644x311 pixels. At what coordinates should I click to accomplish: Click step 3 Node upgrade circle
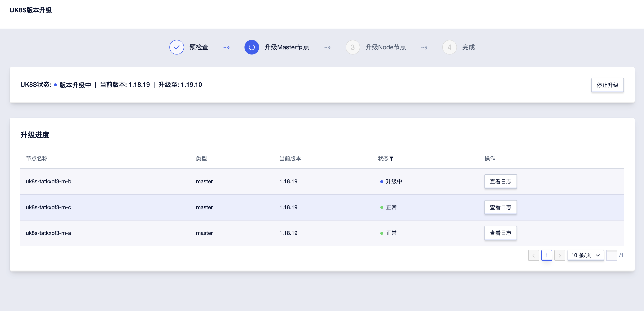352,47
